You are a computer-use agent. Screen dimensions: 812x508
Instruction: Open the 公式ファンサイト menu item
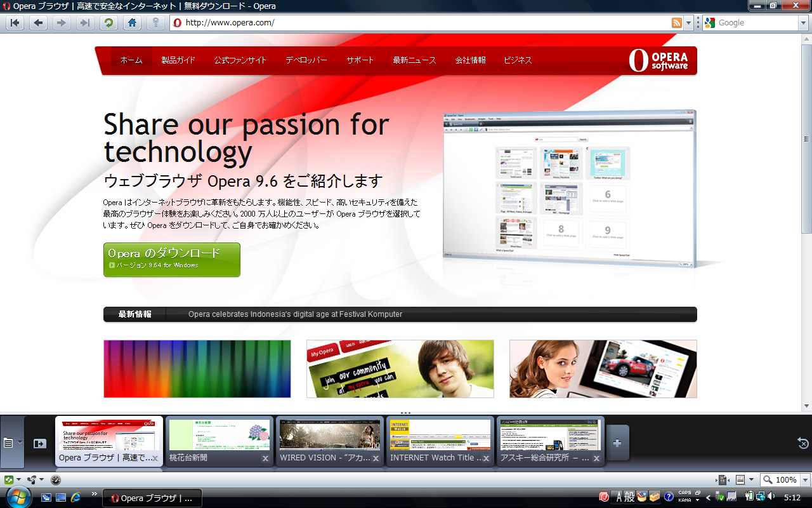(x=240, y=60)
